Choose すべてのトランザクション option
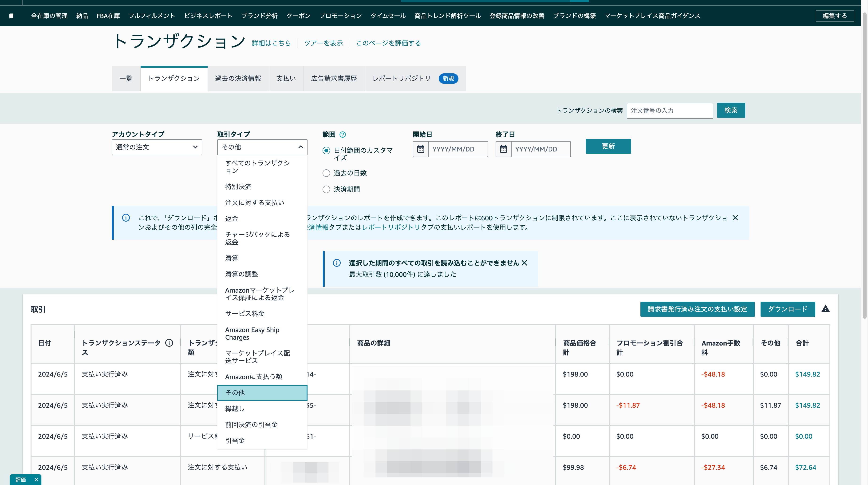The height and width of the screenshot is (485, 868). [262, 167]
